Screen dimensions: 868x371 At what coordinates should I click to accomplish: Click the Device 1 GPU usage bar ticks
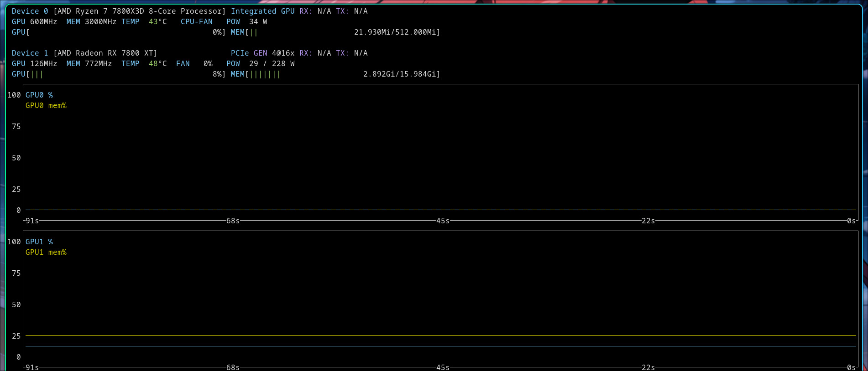click(x=37, y=74)
